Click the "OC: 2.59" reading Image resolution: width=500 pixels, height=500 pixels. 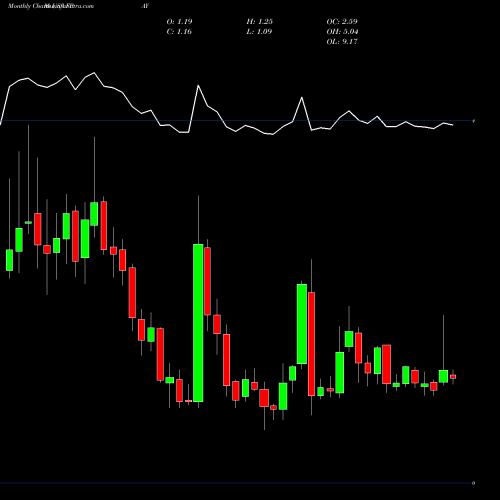342,22
